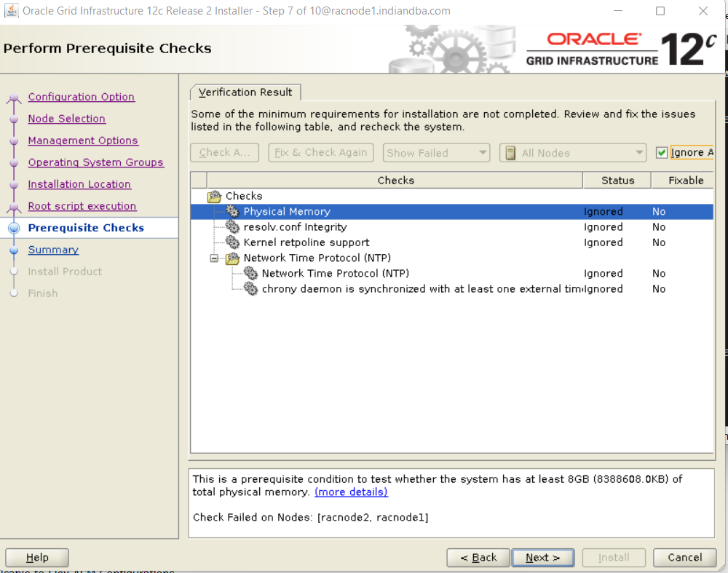Click the No fixable value for Kernel retpoline support

click(x=659, y=242)
